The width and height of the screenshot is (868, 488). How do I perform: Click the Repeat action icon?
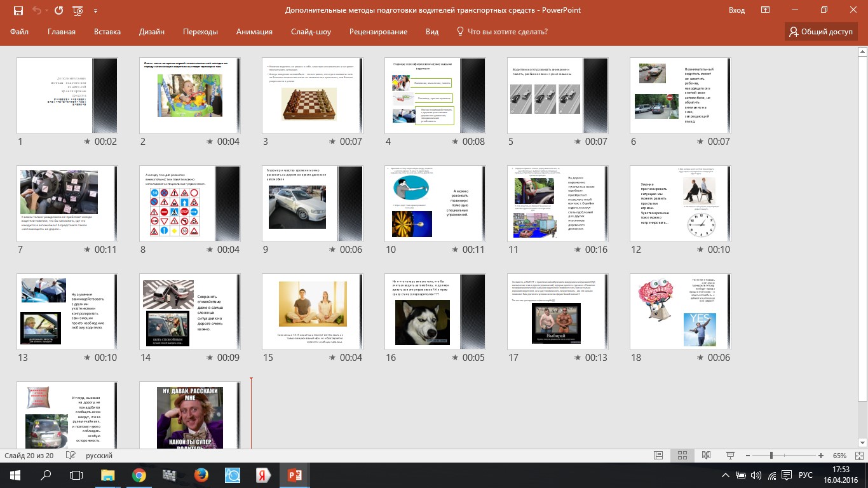(x=58, y=11)
